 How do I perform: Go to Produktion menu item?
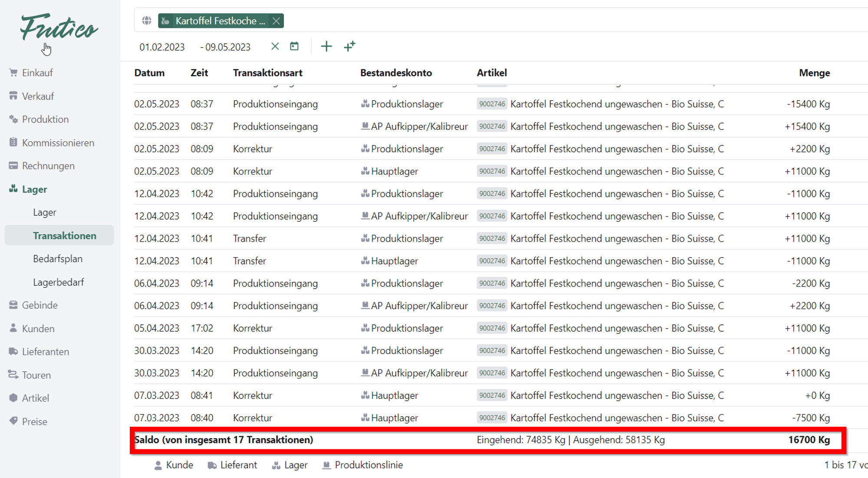click(x=45, y=119)
